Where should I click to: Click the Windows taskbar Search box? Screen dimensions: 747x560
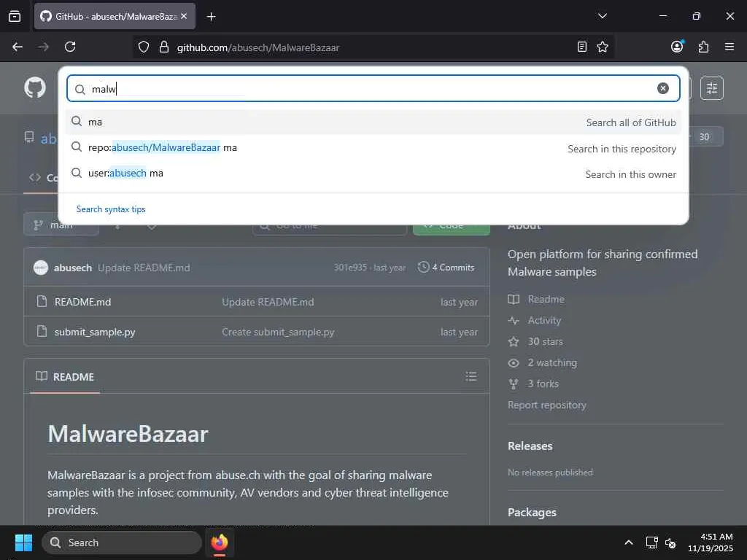(x=122, y=542)
